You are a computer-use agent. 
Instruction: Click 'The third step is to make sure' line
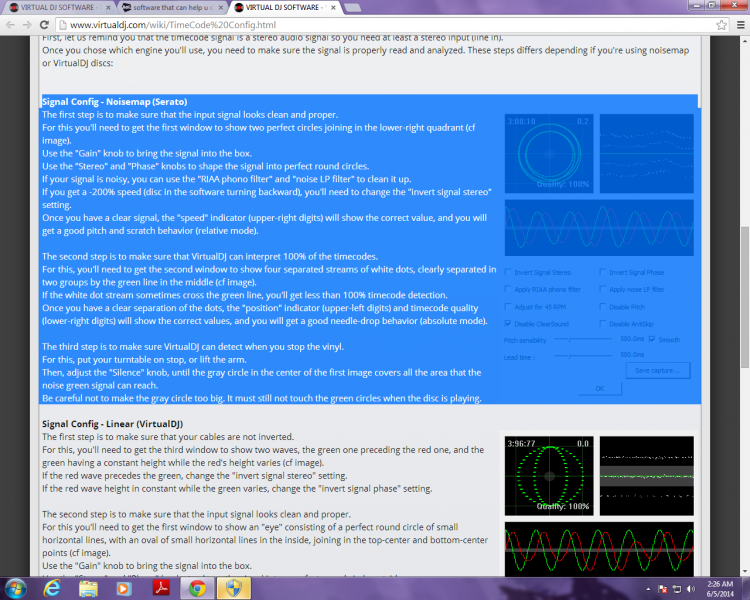193,346
